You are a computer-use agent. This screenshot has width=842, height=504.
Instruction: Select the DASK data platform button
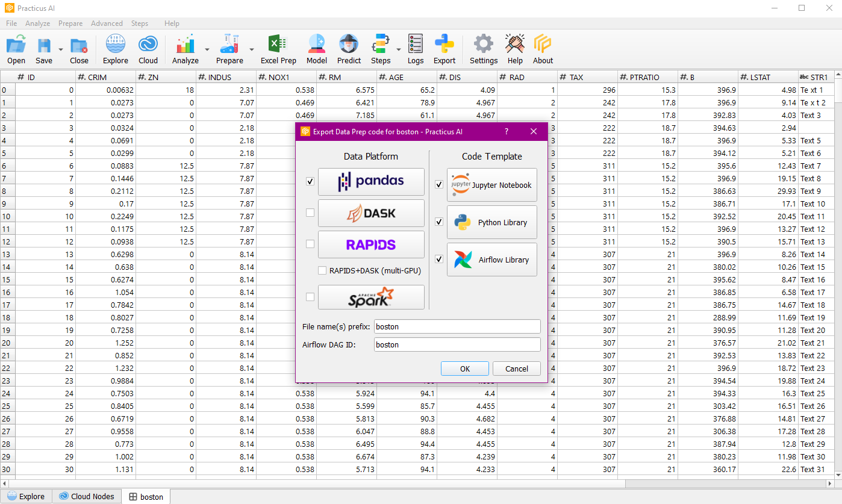(371, 213)
